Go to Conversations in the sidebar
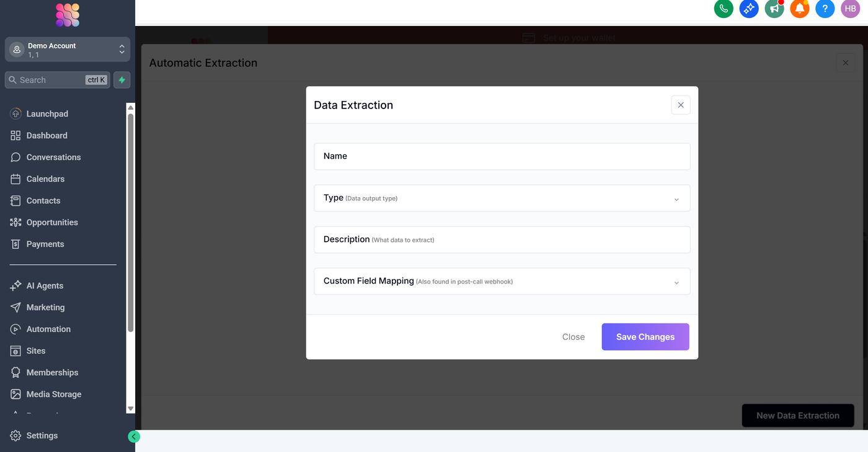Viewport: 868px width, 452px height. point(53,157)
